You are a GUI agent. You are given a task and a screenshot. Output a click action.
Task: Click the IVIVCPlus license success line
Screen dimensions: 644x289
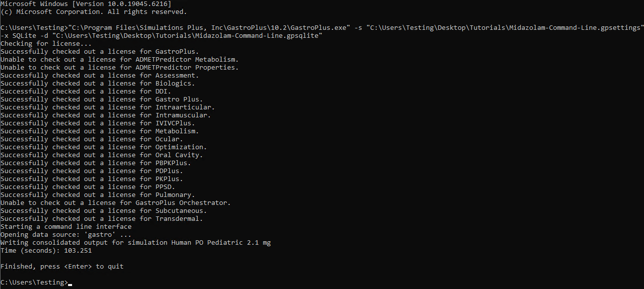pyautogui.click(x=98, y=123)
